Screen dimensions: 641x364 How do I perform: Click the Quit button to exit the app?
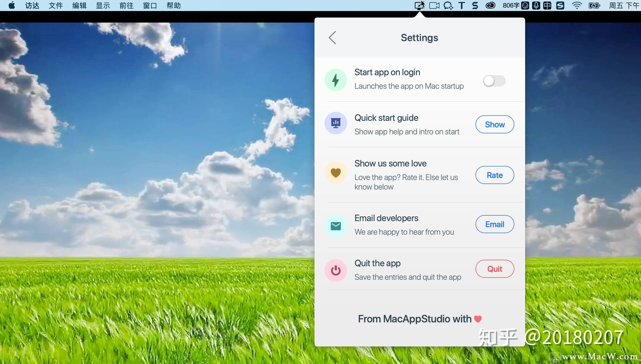(494, 268)
